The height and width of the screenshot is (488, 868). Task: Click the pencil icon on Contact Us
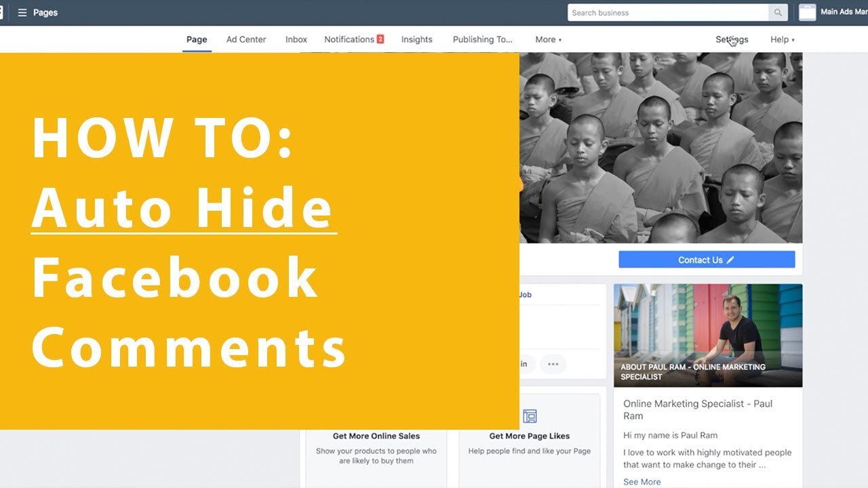click(730, 260)
